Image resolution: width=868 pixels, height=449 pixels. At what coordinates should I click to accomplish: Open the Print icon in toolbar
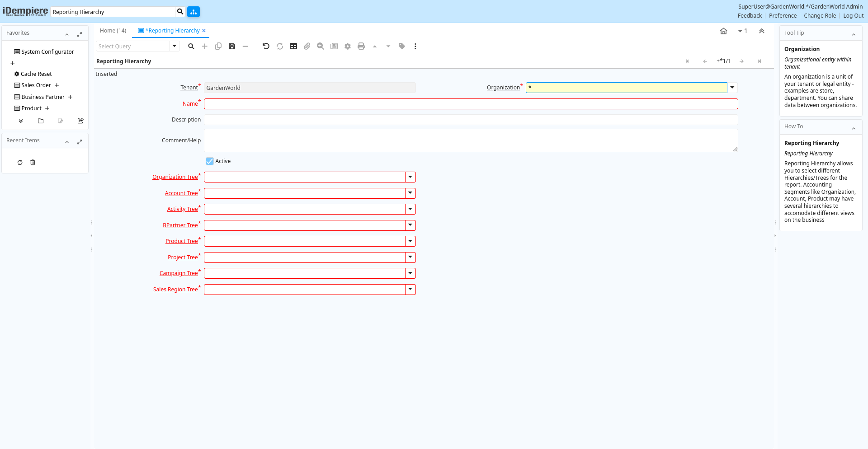[x=361, y=46]
